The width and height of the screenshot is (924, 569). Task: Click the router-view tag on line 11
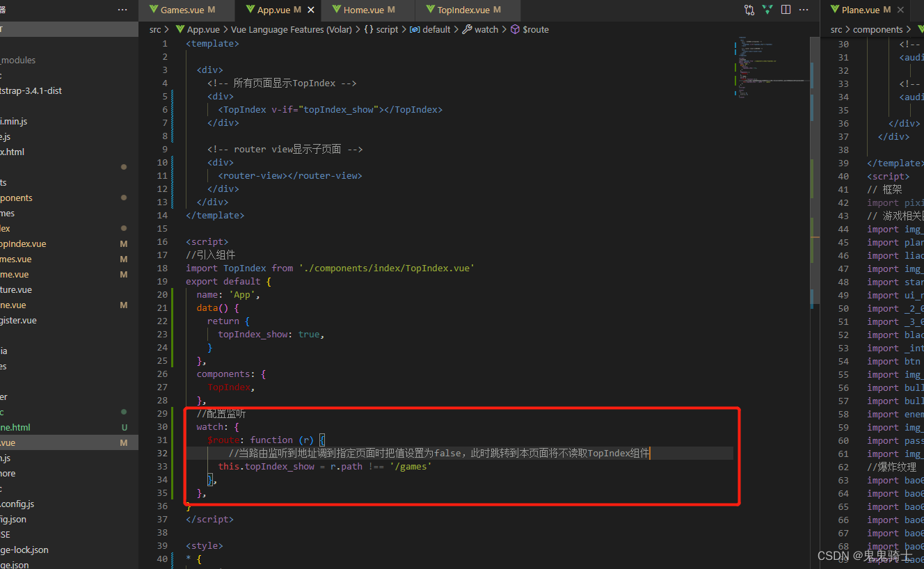pyautogui.click(x=290, y=175)
